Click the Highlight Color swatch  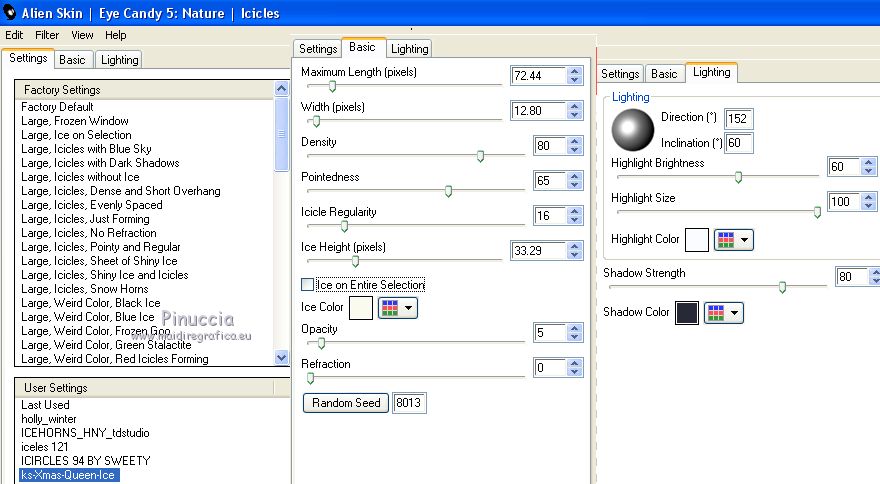[x=697, y=240]
